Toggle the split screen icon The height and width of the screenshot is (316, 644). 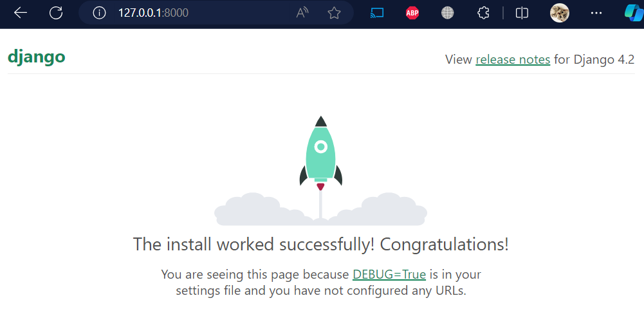coord(522,13)
